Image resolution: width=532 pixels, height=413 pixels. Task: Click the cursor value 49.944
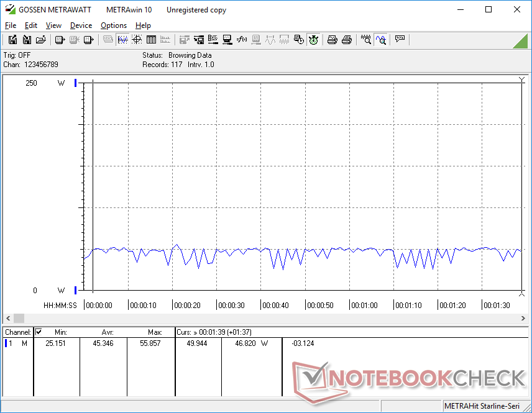coord(197,343)
